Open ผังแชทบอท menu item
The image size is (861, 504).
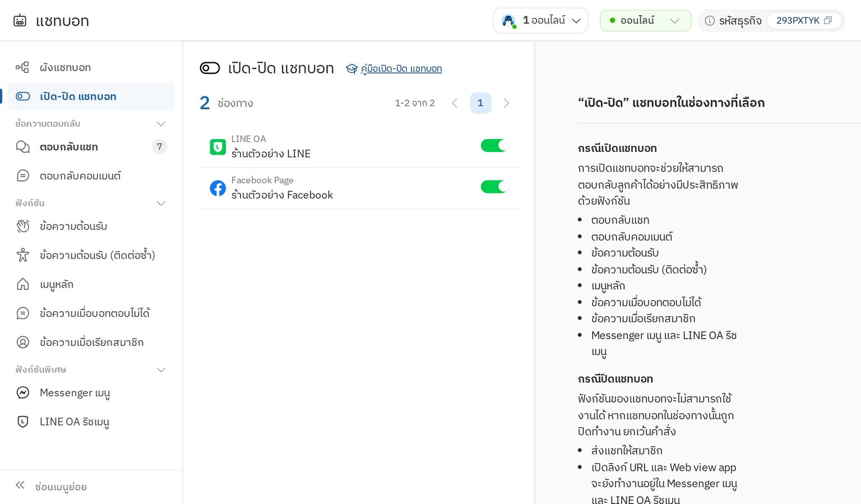pyautogui.click(x=91, y=67)
